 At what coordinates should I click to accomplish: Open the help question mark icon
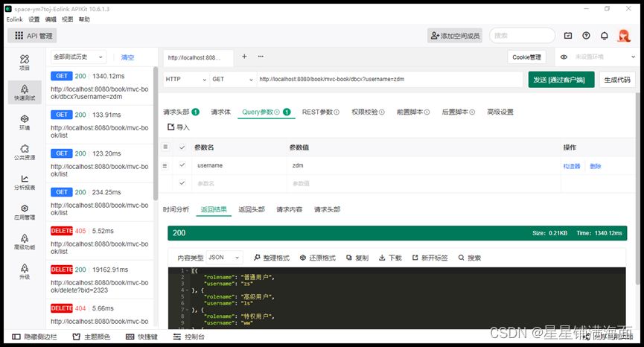[x=586, y=36]
